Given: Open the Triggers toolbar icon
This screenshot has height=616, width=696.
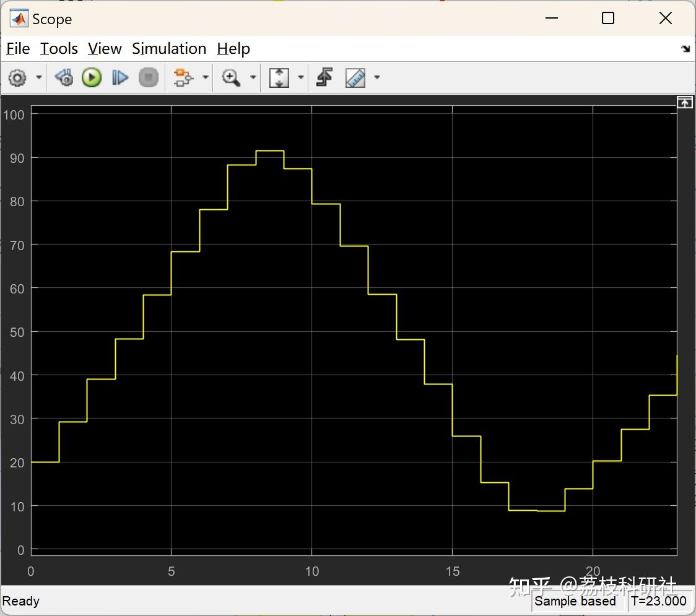Looking at the screenshot, I should (324, 77).
